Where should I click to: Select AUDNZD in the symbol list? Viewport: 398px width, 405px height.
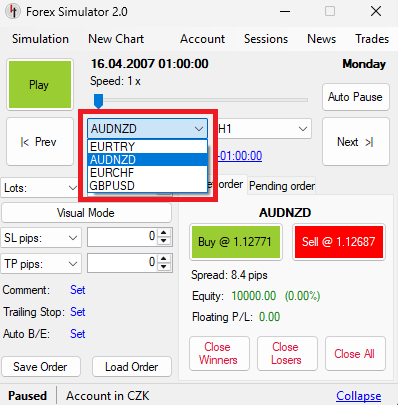147,160
